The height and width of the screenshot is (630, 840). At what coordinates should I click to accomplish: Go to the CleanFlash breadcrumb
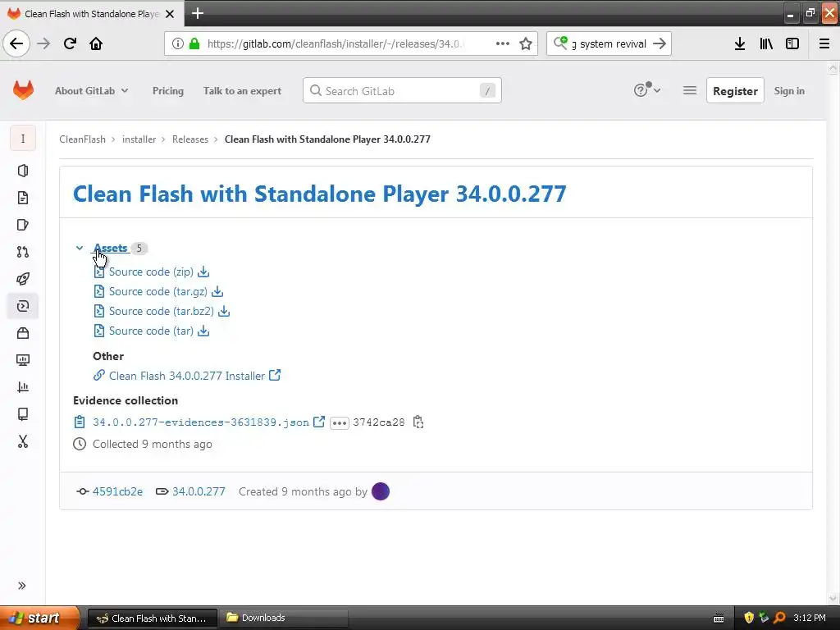83,139
